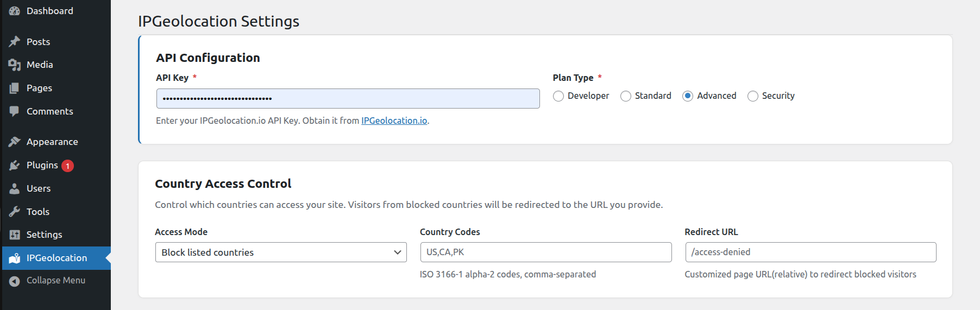Image resolution: width=980 pixels, height=310 pixels.
Task: Click the ISO 3166-1 alpha-2 codes hint
Action: tap(508, 274)
